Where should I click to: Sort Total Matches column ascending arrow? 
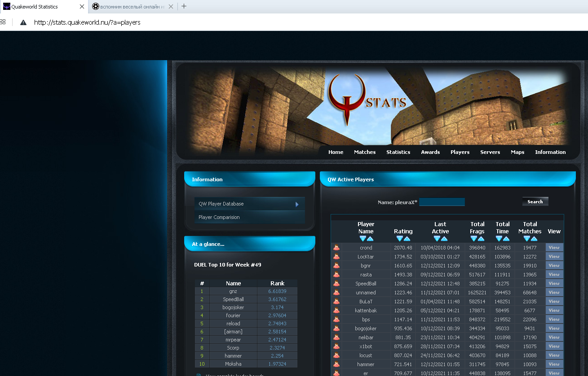534,239
